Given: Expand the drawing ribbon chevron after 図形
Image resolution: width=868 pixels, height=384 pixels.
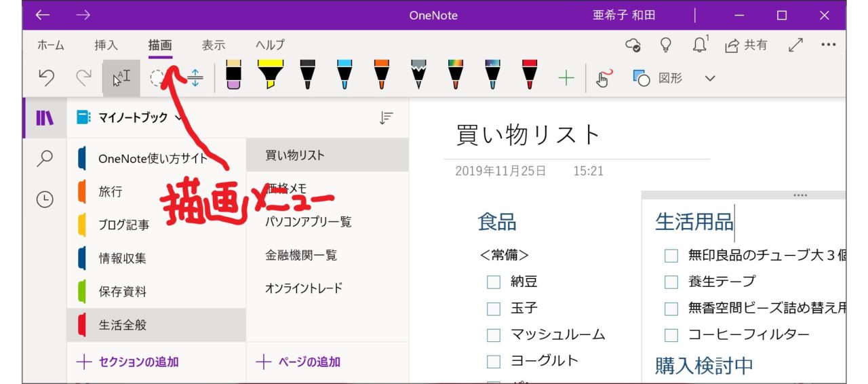Looking at the screenshot, I should coord(710,79).
